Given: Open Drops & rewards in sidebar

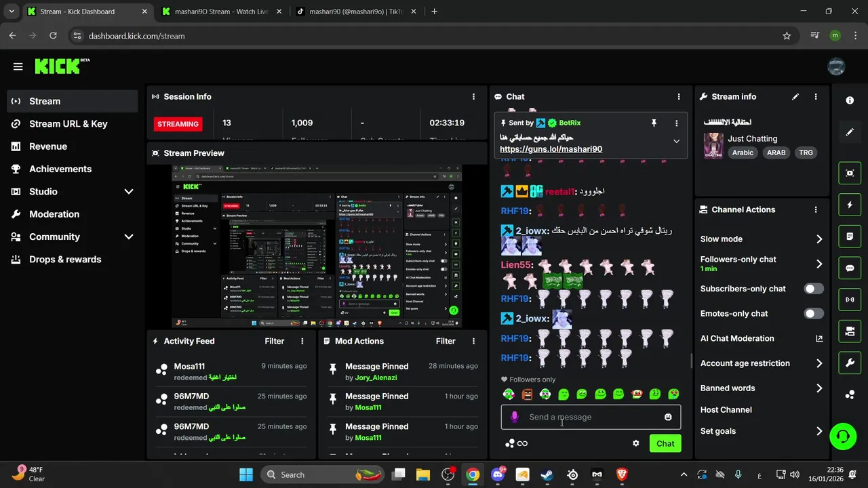Looking at the screenshot, I should [73, 260].
